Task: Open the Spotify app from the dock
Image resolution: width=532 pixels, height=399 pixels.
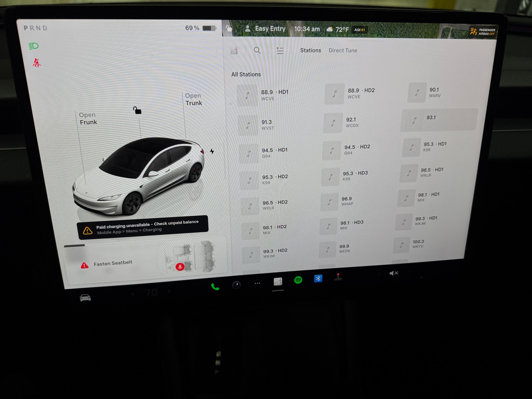Action: (298, 280)
